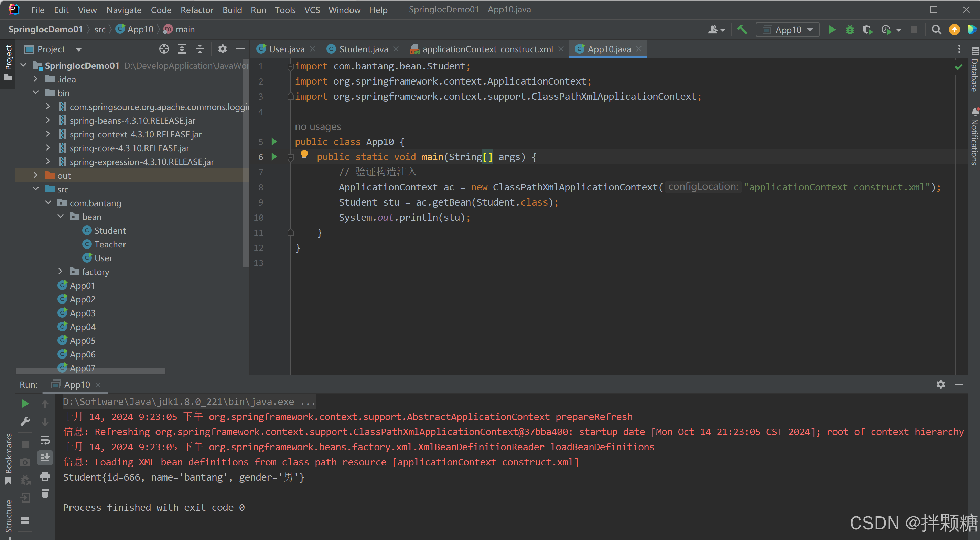Click the Build project hammer icon
The height and width of the screenshot is (540, 980).
click(742, 30)
